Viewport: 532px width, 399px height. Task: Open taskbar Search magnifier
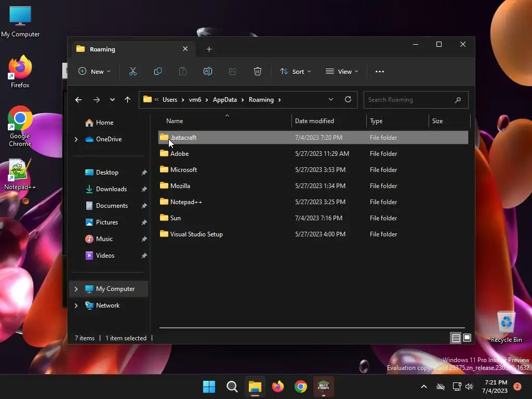coord(232,387)
